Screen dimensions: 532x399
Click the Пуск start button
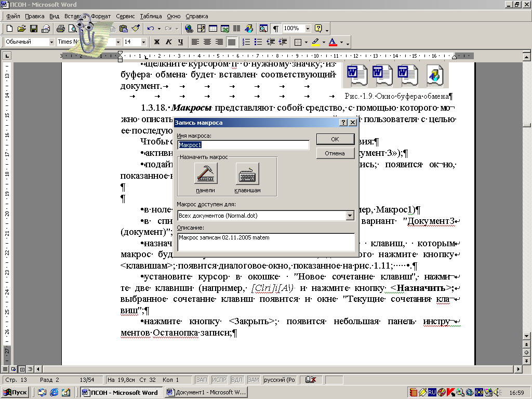pyautogui.click(x=15, y=393)
